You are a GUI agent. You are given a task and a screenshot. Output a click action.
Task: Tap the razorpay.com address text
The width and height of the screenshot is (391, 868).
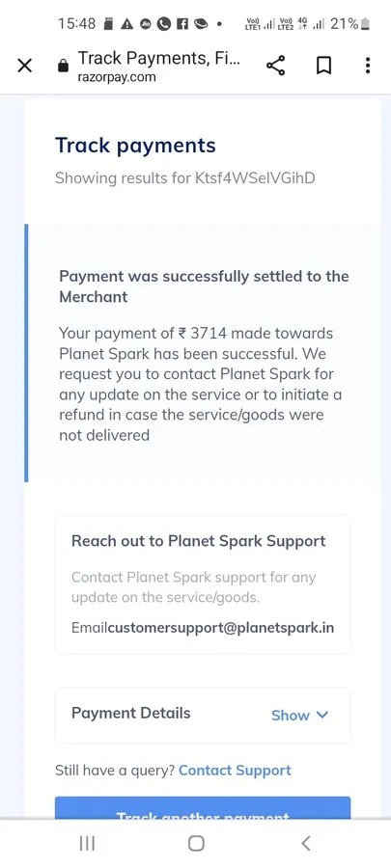click(x=116, y=77)
